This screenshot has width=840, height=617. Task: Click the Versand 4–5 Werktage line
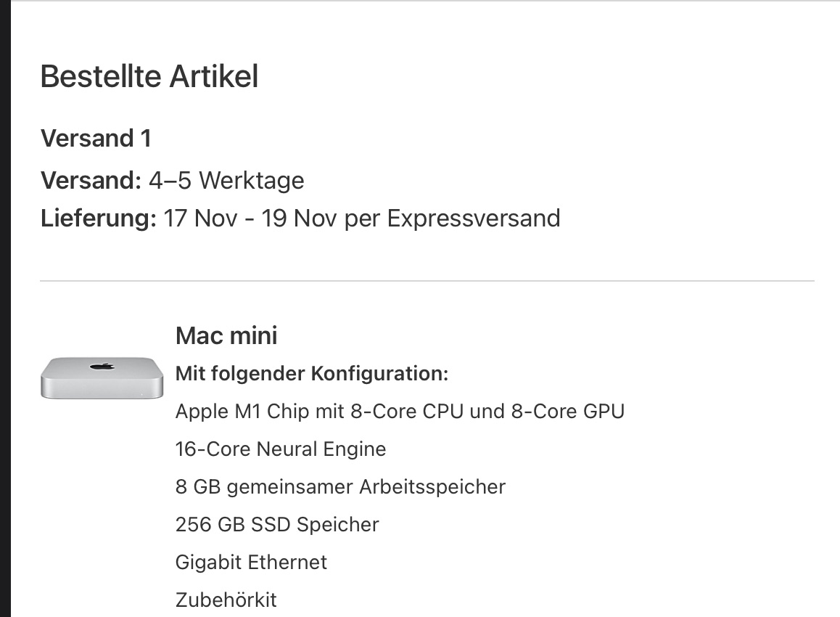pyautogui.click(x=173, y=181)
